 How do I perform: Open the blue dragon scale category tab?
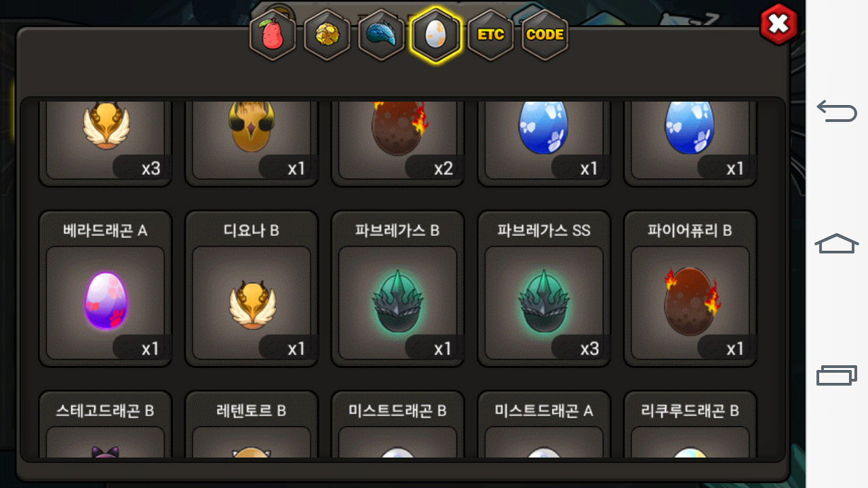point(381,36)
